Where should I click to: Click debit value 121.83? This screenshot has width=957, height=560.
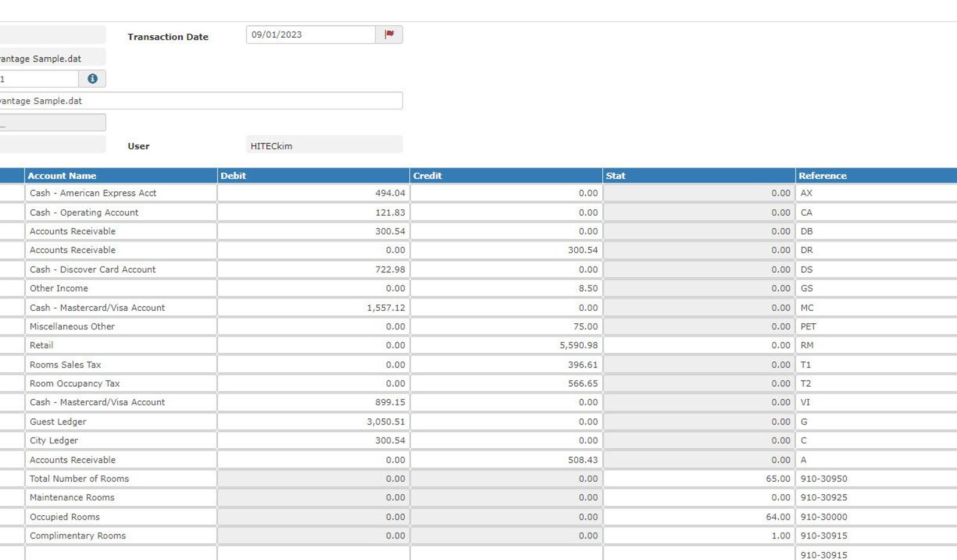click(313, 212)
